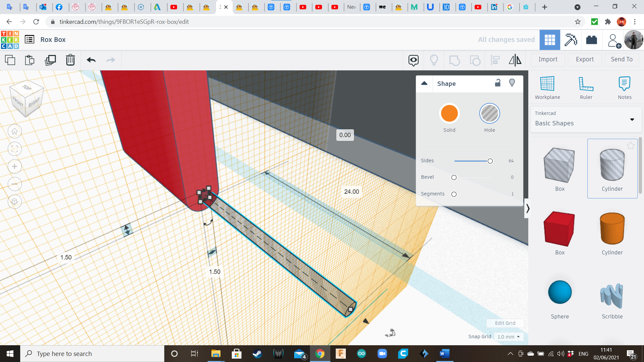Toggle the shape lock icon
644x362 pixels.
[x=498, y=83]
